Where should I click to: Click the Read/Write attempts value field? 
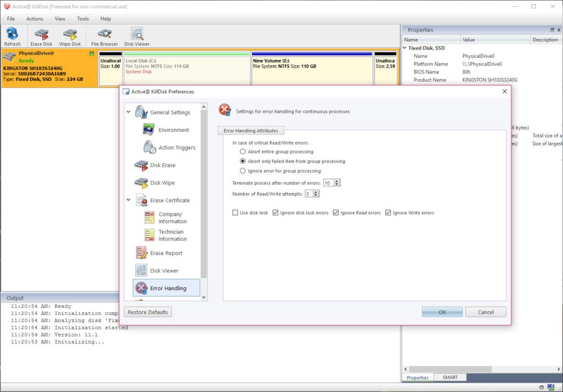(309, 194)
